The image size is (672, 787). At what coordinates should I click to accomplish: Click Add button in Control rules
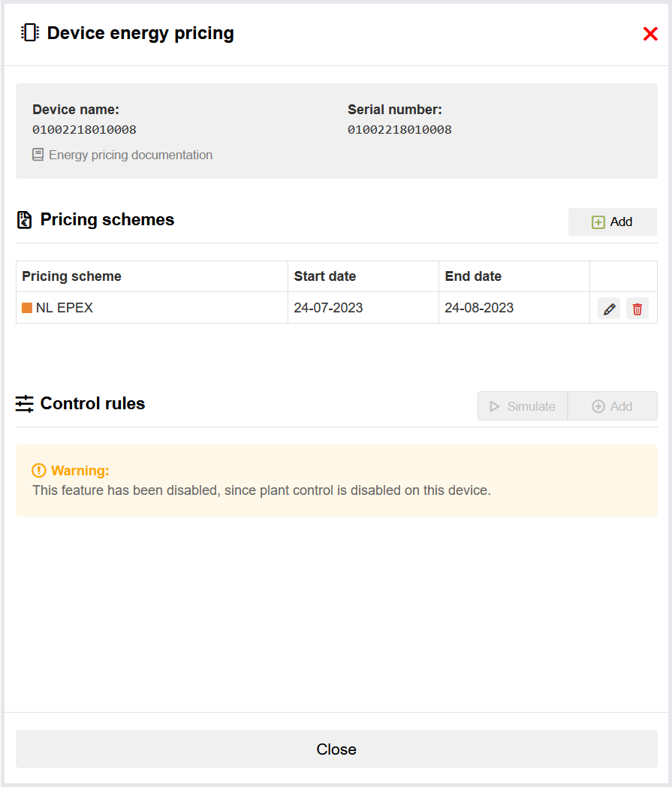[x=612, y=406]
